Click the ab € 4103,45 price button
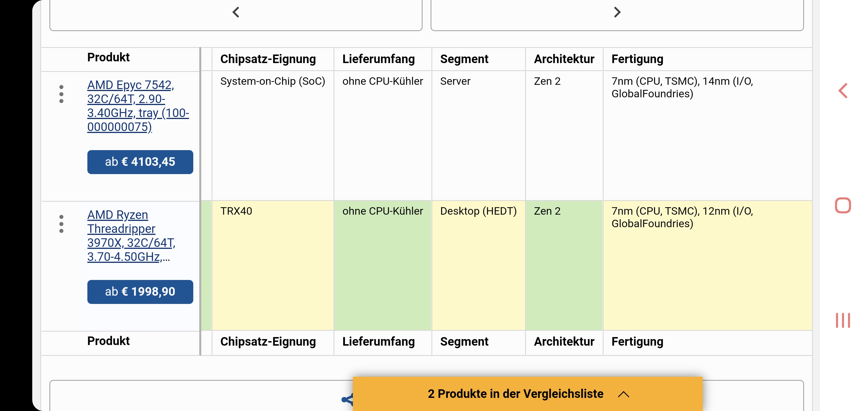This screenshot has height=411, width=868. coord(140,162)
